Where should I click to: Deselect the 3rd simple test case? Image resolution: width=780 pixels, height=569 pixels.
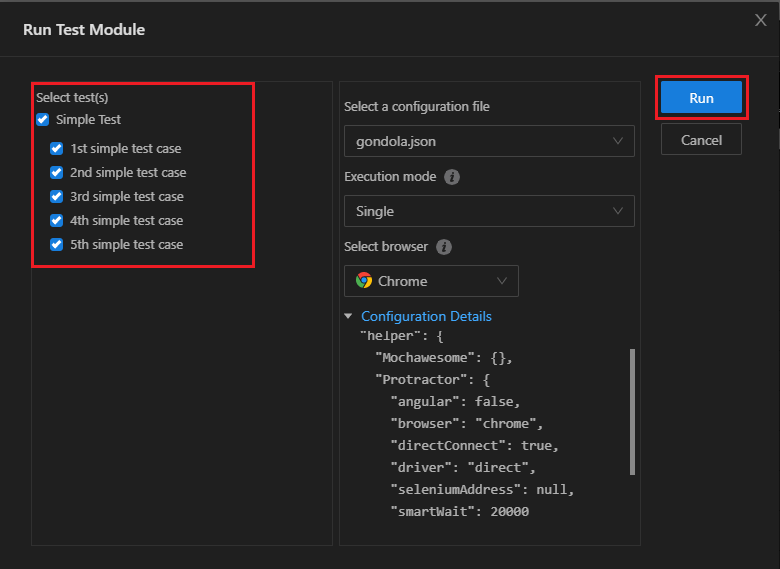57,197
